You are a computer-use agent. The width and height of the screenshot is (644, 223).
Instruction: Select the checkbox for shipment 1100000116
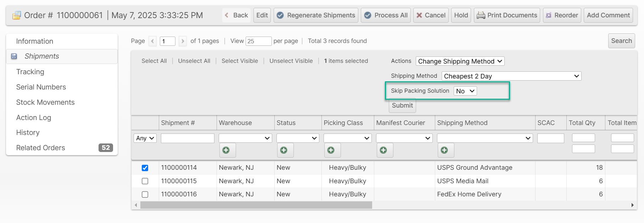tap(145, 195)
